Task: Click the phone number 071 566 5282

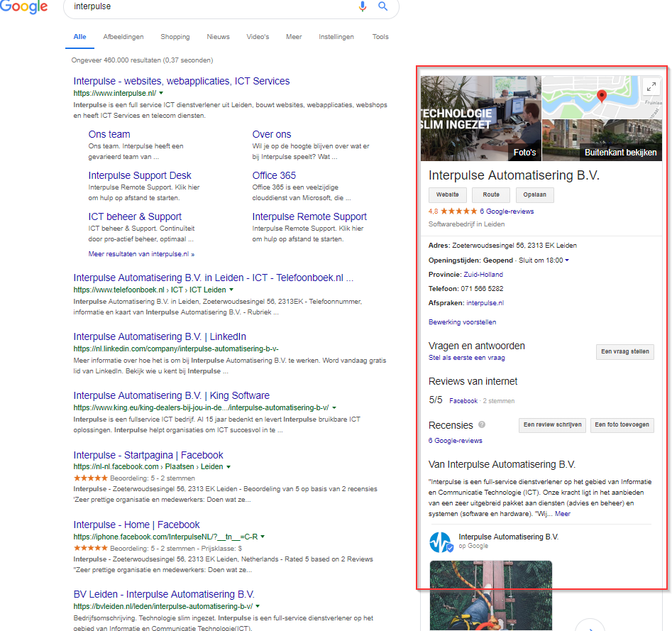Action: [482, 288]
